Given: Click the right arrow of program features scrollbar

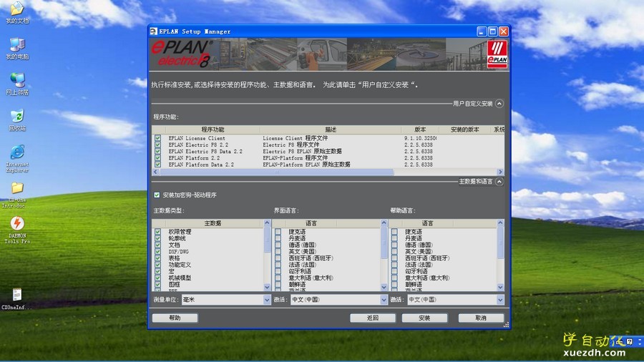Looking at the screenshot, I should 500,172.
